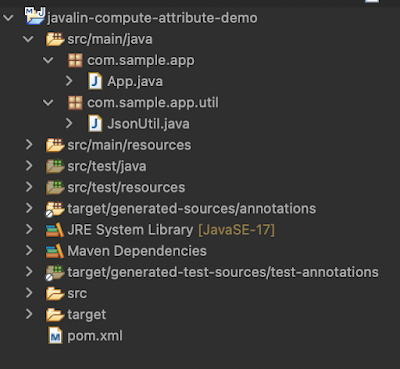Click the JRE System Library icon
The image size is (400, 369).
[x=55, y=230]
